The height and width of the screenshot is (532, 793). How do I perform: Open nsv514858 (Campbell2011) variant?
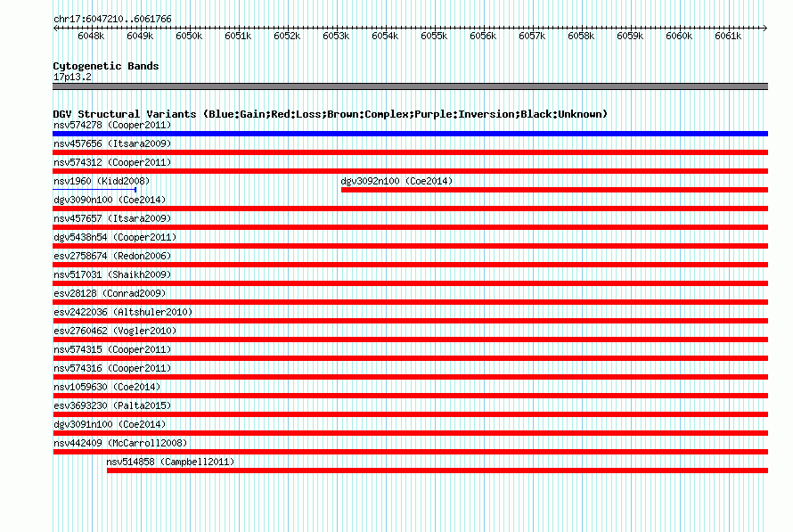170,462
